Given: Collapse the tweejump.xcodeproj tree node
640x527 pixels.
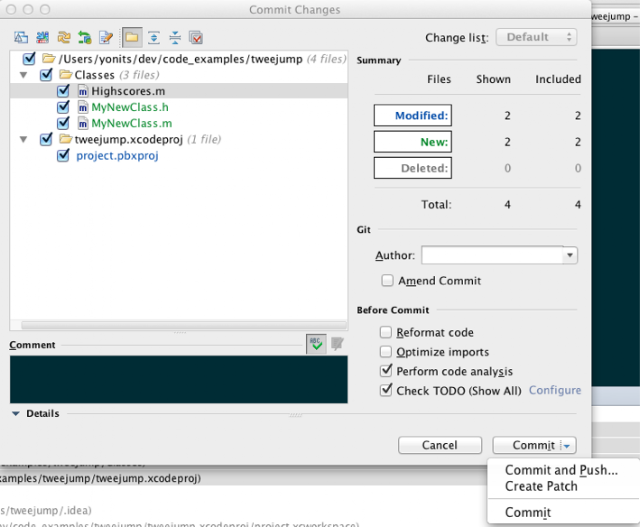Looking at the screenshot, I should click(x=24, y=140).
